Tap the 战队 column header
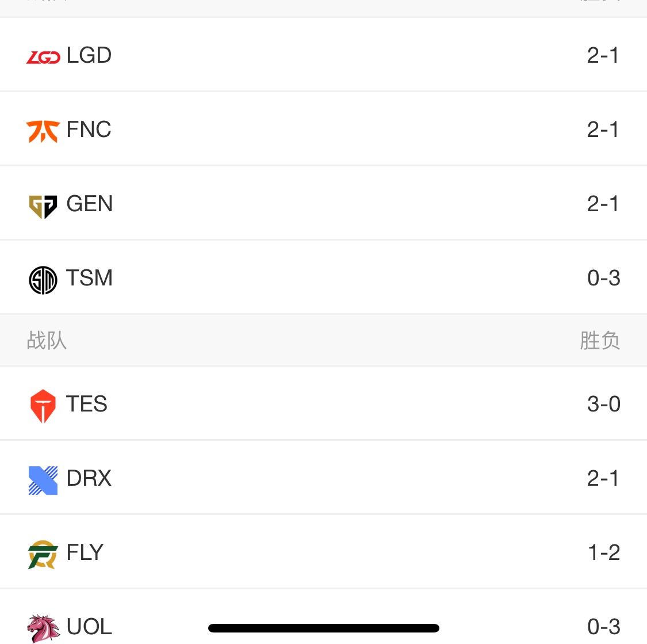 pyautogui.click(x=47, y=341)
